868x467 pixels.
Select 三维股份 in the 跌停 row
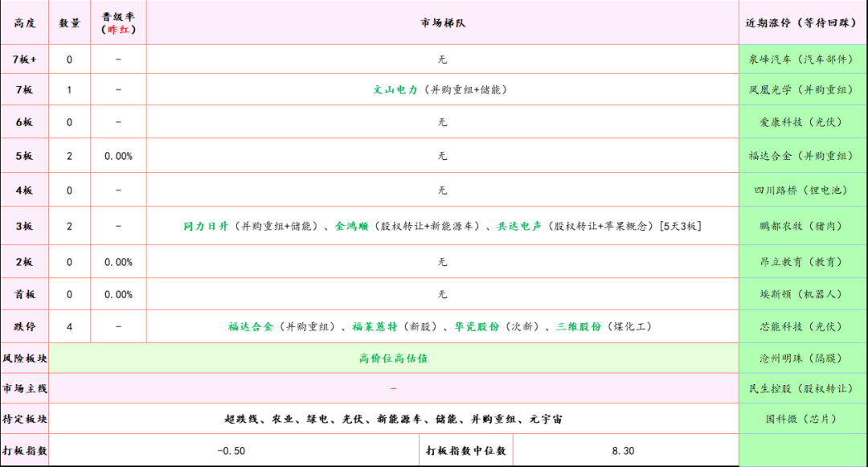pos(579,326)
